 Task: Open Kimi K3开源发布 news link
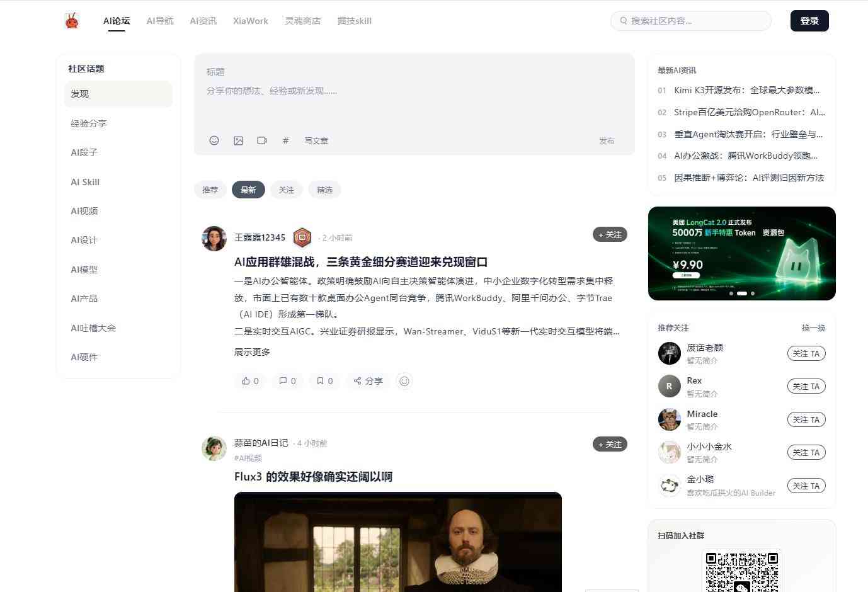click(x=746, y=90)
